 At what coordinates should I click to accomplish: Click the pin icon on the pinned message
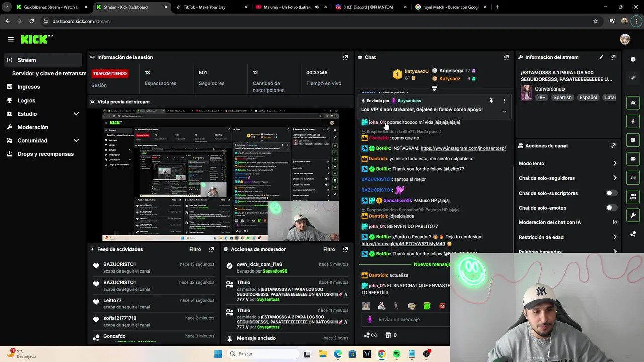coord(491,101)
